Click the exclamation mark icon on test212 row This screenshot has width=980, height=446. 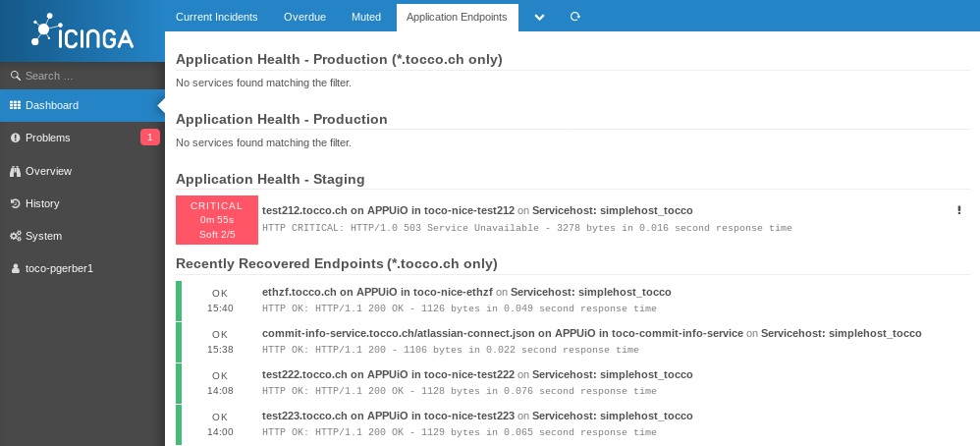pos(959,210)
